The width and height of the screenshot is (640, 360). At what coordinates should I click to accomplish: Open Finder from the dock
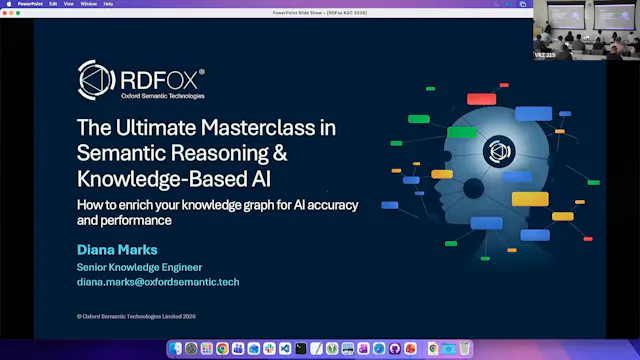click(176, 349)
